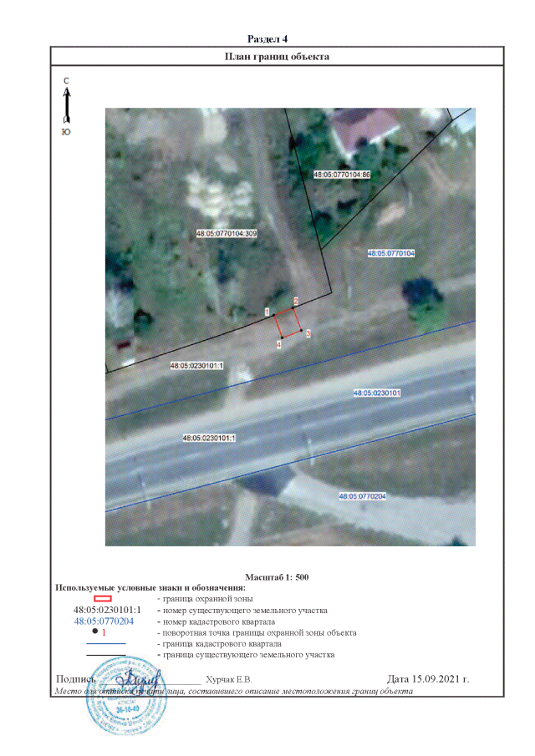Select turning point 2 on the map
The height and width of the screenshot is (756, 535).
coord(293,307)
